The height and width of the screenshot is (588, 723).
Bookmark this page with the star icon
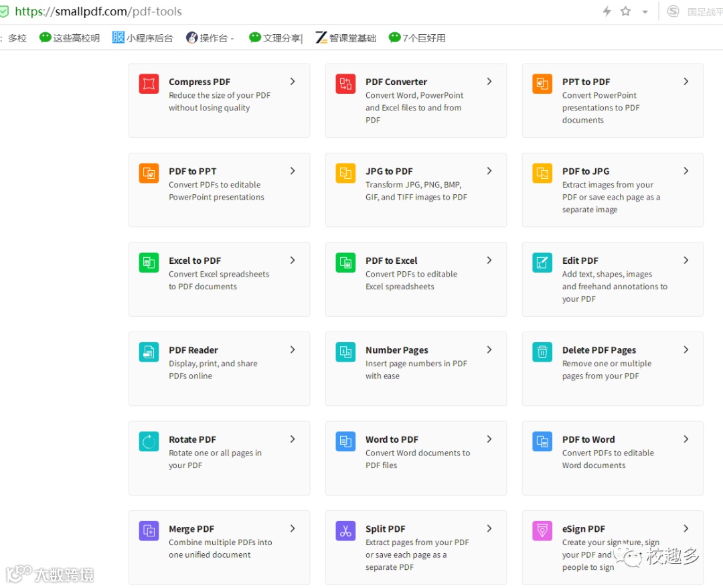coord(625,11)
